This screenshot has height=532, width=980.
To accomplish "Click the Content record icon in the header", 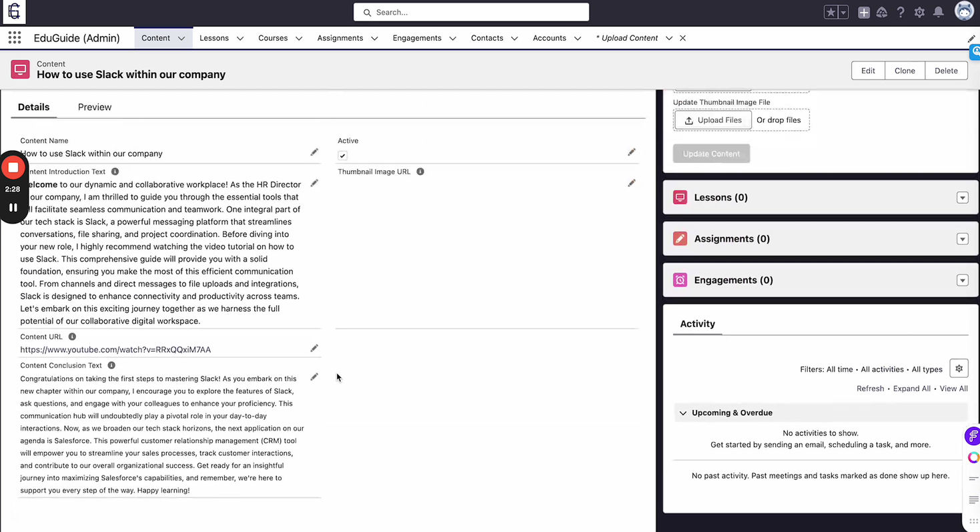I will 21,69.
